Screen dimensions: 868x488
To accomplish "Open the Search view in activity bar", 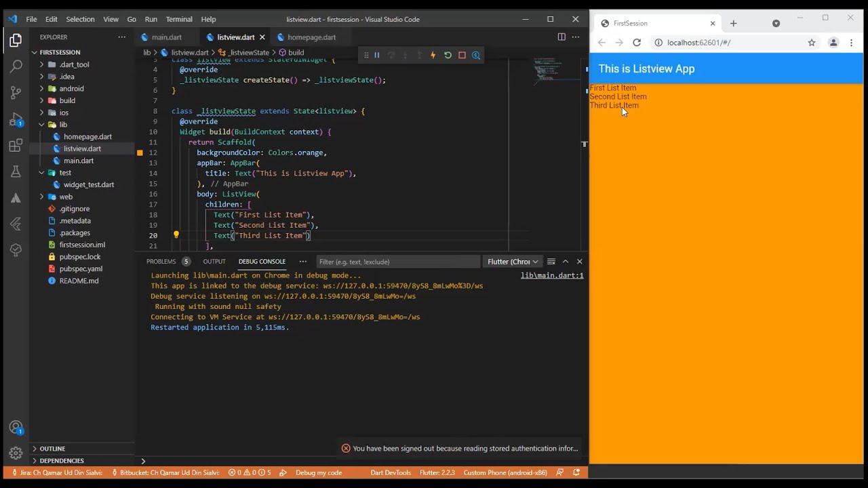I will 16,66.
